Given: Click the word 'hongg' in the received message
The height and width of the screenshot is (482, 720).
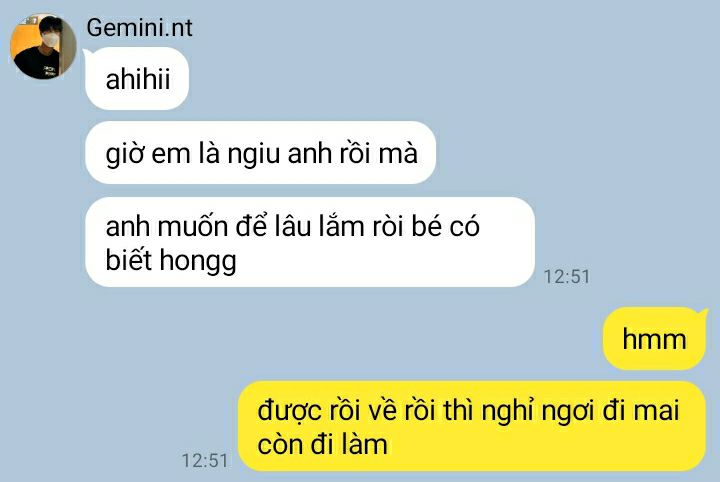Looking at the screenshot, I should point(198,262).
